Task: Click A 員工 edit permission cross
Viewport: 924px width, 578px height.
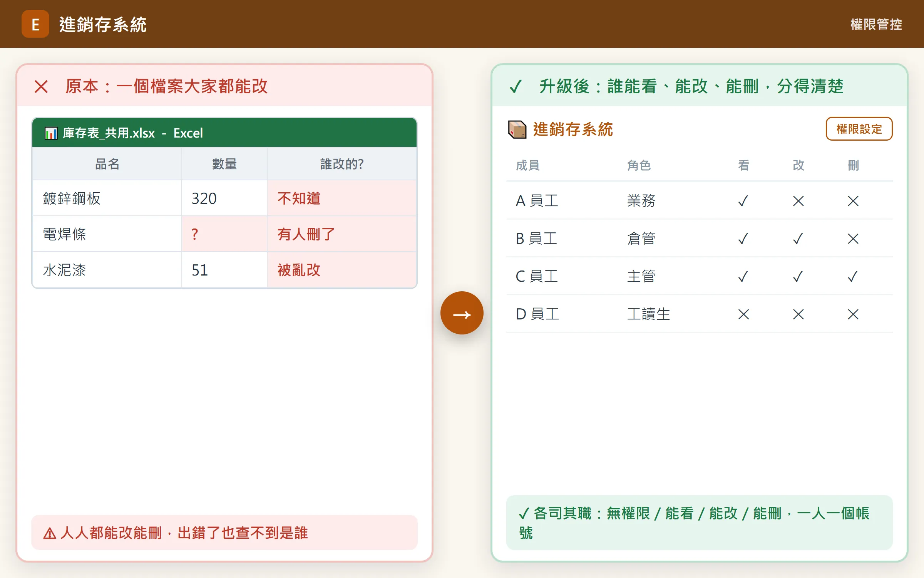Action: (x=798, y=201)
